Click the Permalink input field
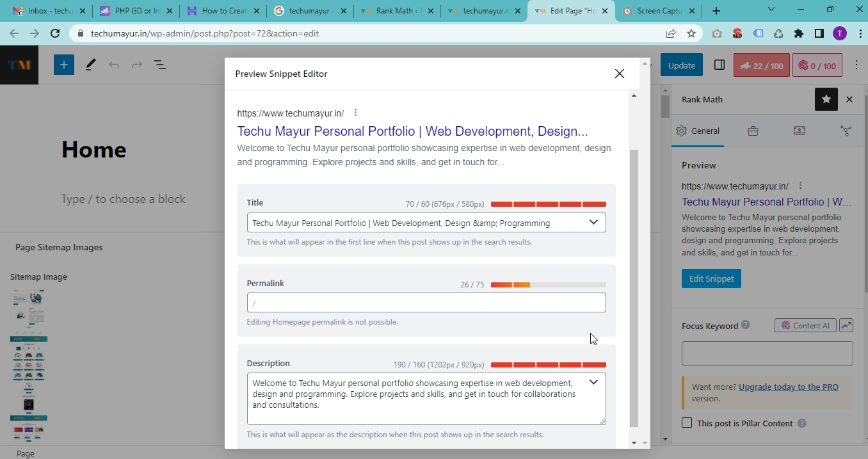 [x=426, y=303]
